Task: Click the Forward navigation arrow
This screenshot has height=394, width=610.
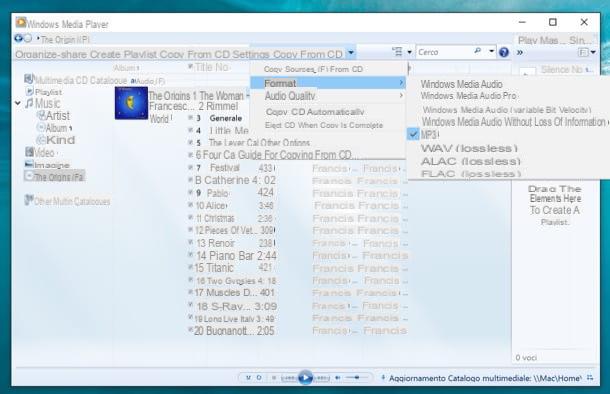Action: tap(28, 38)
